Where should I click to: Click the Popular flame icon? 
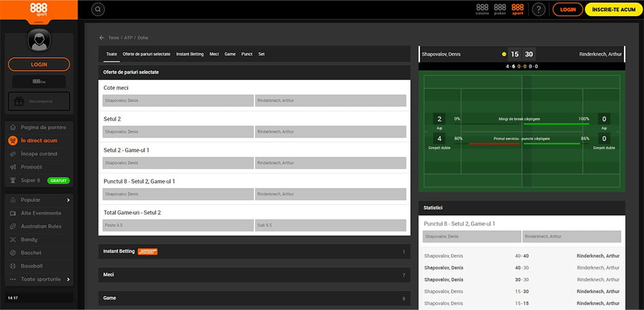[x=13, y=200]
